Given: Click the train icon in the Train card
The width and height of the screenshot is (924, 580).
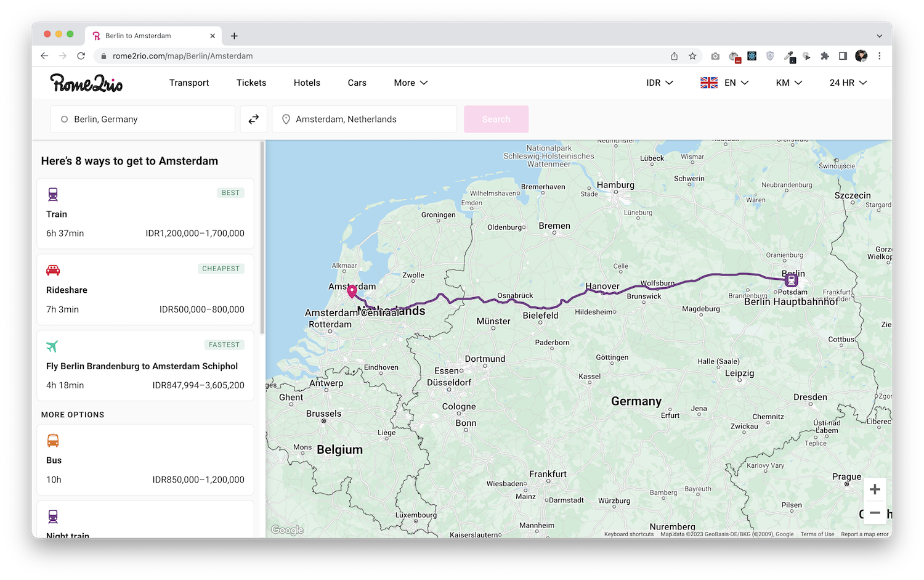Looking at the screenshot, I should 53,195.
